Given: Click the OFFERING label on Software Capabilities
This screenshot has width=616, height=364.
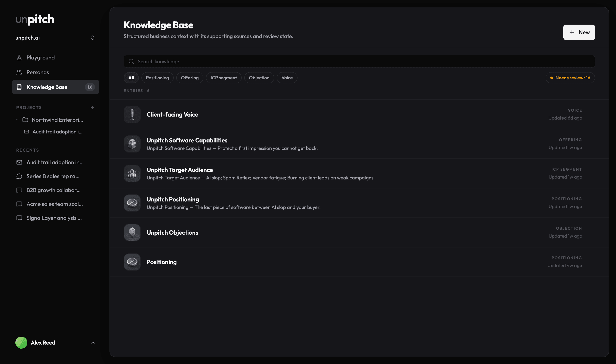Looking at the screenshot, I should click(570, 140).
